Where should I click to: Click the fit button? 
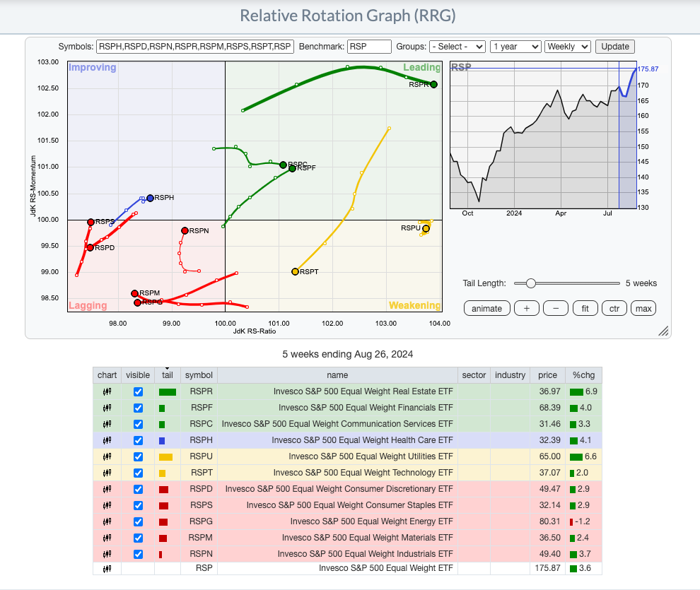(585, 309)
